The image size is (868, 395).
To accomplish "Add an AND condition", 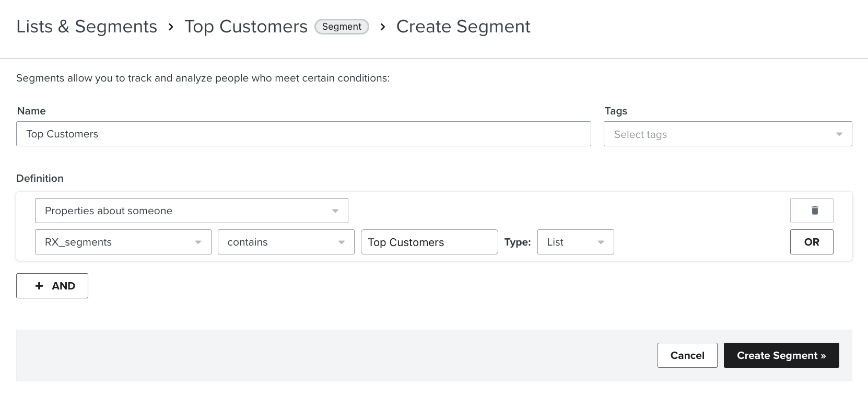I will 52,286.
